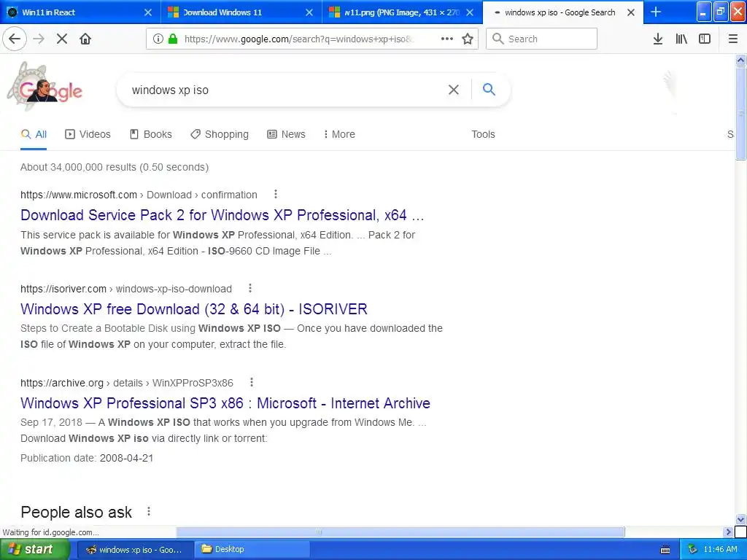Screen dimensions: 747x560
Task: Open options for archive.org search result
Action: 252,382
